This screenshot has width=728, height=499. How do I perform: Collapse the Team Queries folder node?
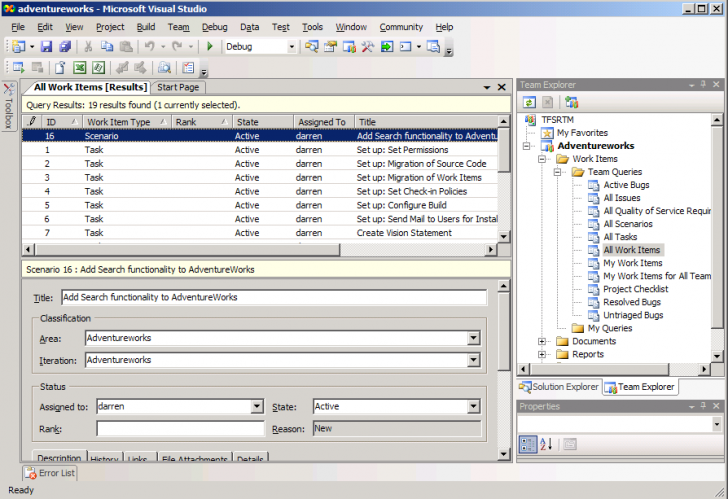click(557, 172)
